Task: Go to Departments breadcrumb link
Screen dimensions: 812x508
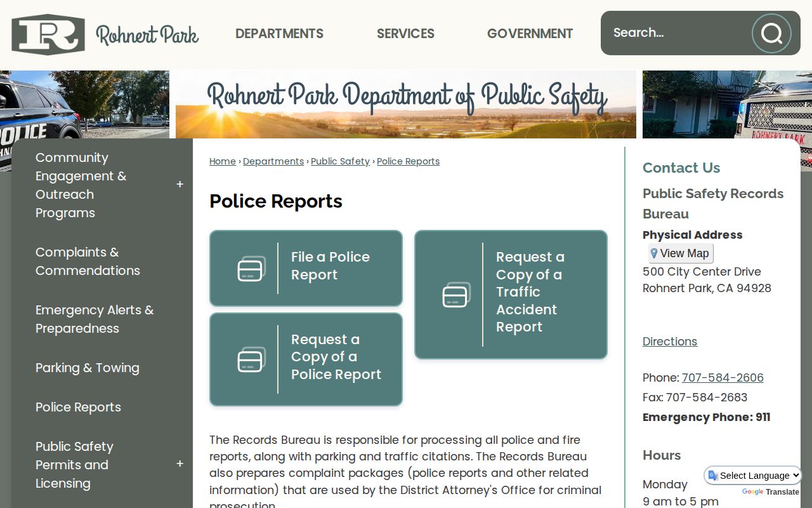Action: [273, 161]
